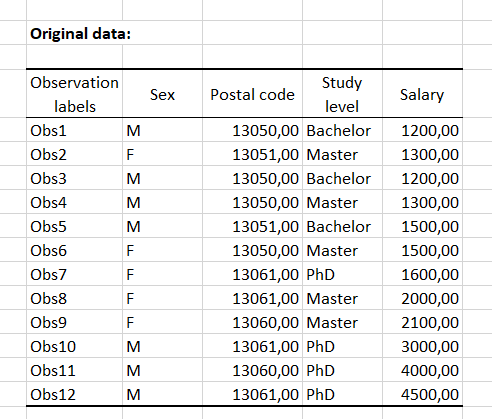This screenshot has width=492, height=419.
Task: Select the Bachelor cell in Obs5 row
Action: tap(342, 226)
